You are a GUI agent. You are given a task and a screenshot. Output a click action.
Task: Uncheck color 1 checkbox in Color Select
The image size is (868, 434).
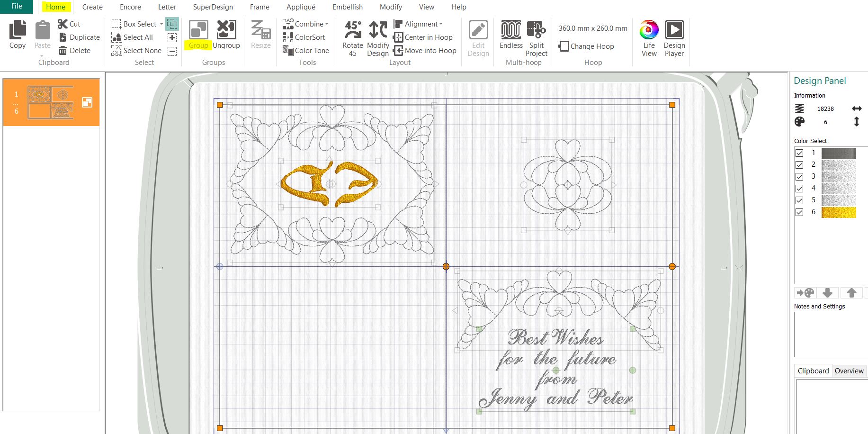tap(799, 153)
